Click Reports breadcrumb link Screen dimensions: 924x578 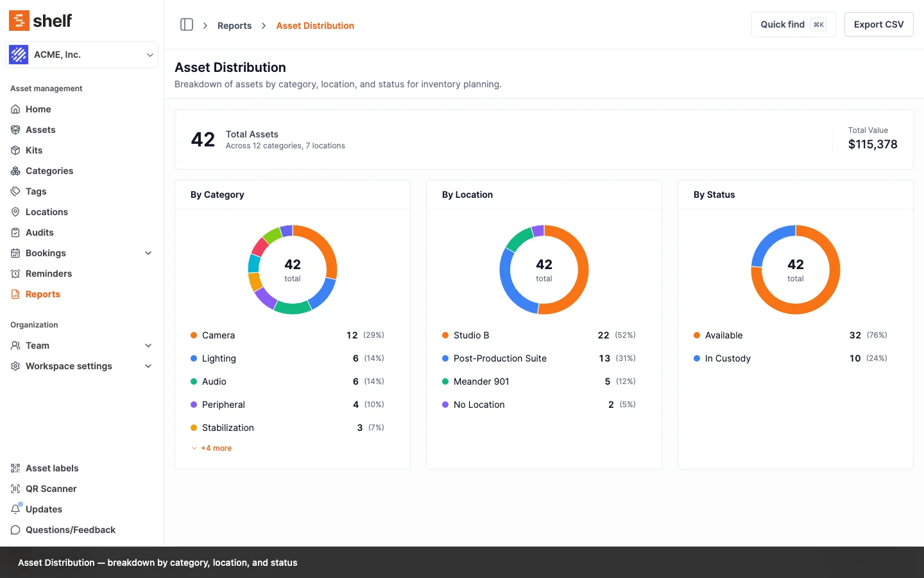point(234,26)
